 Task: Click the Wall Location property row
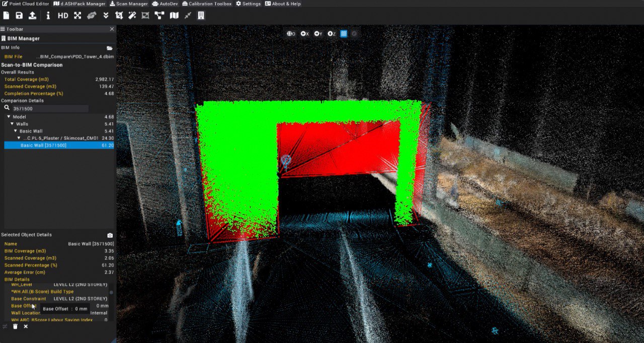[x=59, y=313]
